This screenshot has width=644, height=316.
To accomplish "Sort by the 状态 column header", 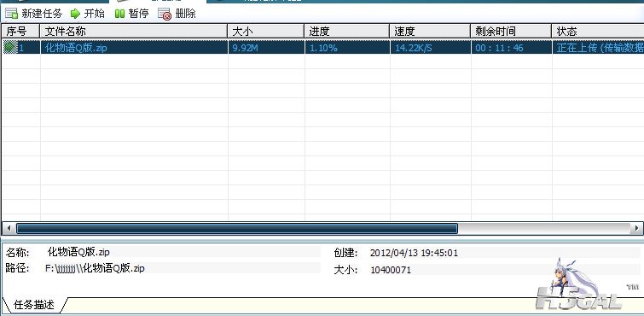I will 598,32.
